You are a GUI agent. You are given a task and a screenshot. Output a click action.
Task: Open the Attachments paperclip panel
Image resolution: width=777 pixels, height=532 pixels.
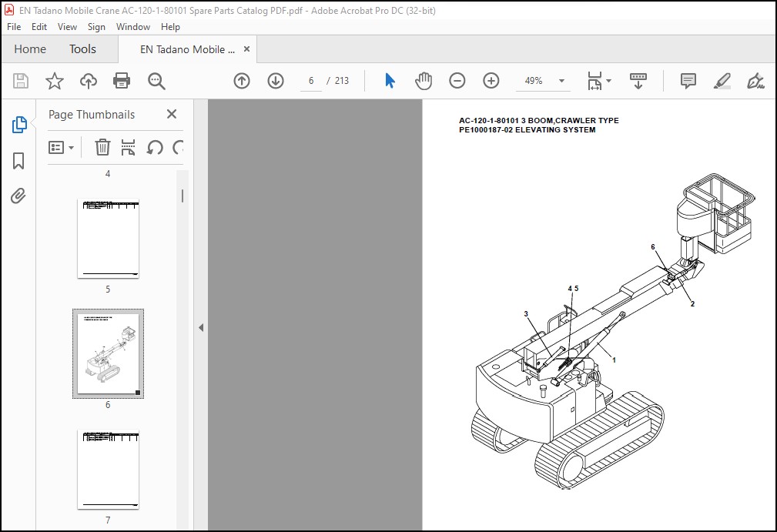tap(18, 196)
